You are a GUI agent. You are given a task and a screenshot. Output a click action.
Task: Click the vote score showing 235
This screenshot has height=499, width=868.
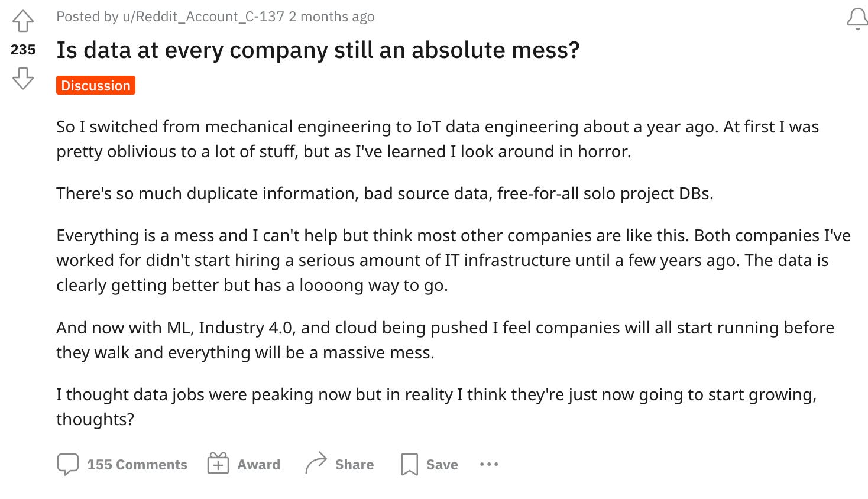pos(22,50)
